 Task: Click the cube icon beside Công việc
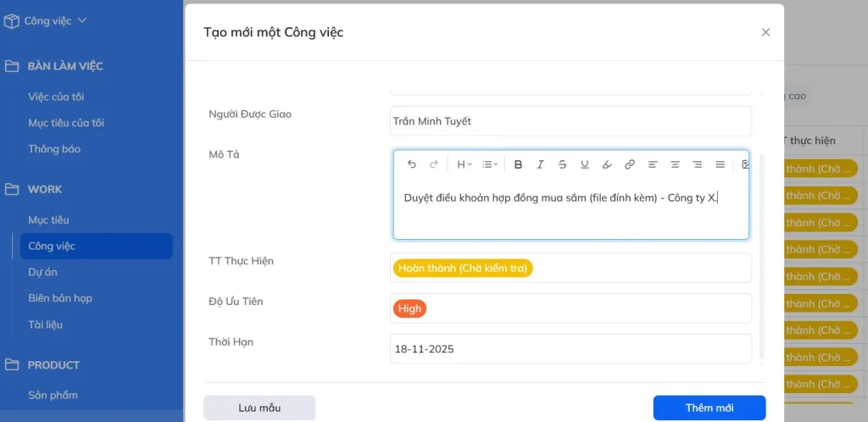pyautogui.click(x=11, y=21)
